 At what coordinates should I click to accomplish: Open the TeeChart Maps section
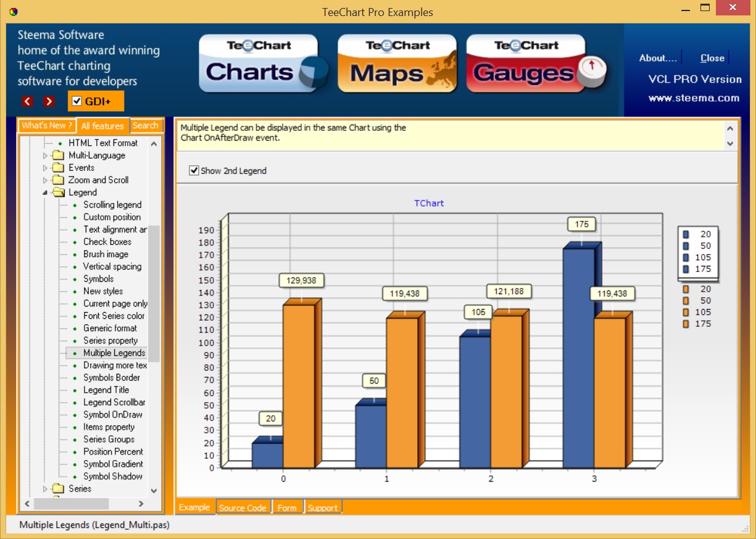pyautogui.click(x=397, y=64)
